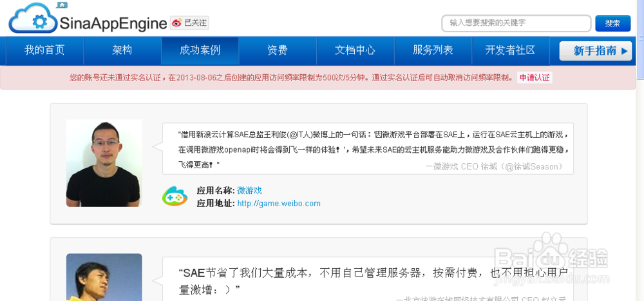644x301 pixels.
Task: Click the 搜索 search button
Action: [613, 23]
